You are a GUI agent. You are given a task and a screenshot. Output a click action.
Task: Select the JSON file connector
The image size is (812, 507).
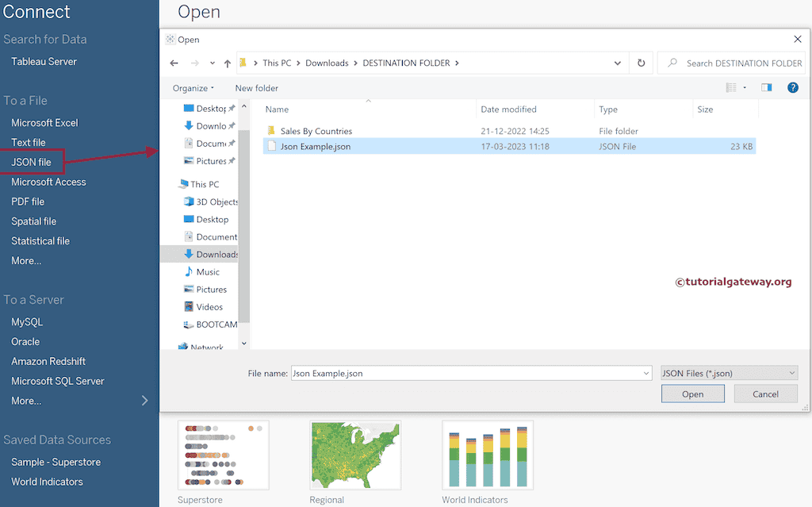pos(30,161)
